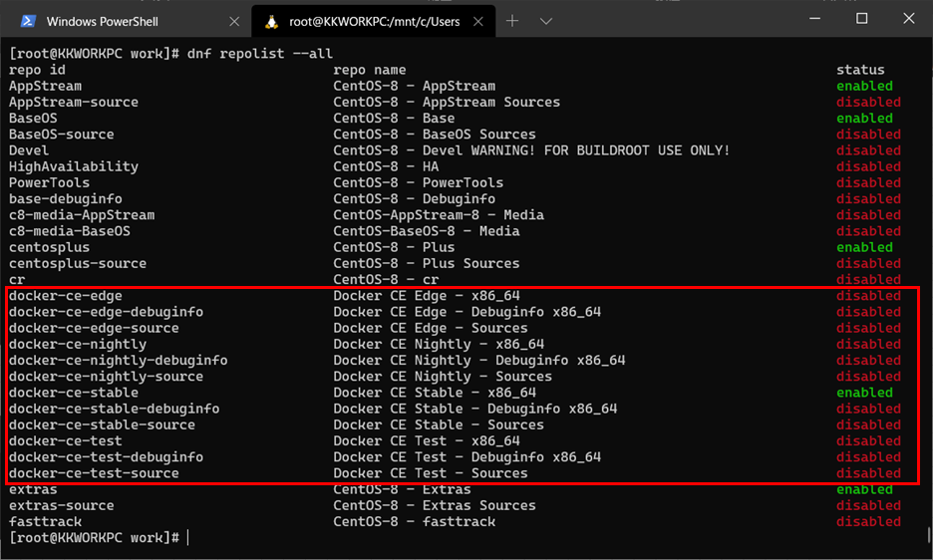Open the new tab profile dropdown
This screenshot has height=560, width=933.
pyautogui.click(x=545, y=22)
